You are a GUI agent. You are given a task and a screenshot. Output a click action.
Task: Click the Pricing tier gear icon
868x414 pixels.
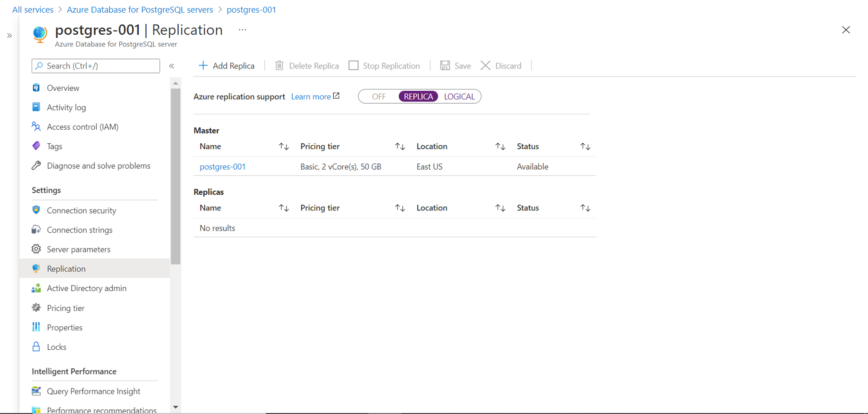(x=36, y=308)
